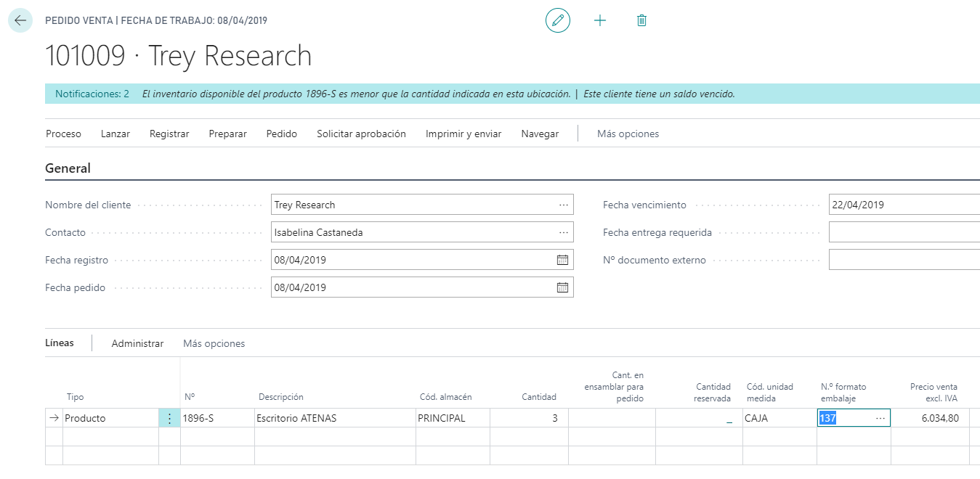Open the Navegar menu
The width and height of the screenshot is (980, 479).
tap(540, 134)
